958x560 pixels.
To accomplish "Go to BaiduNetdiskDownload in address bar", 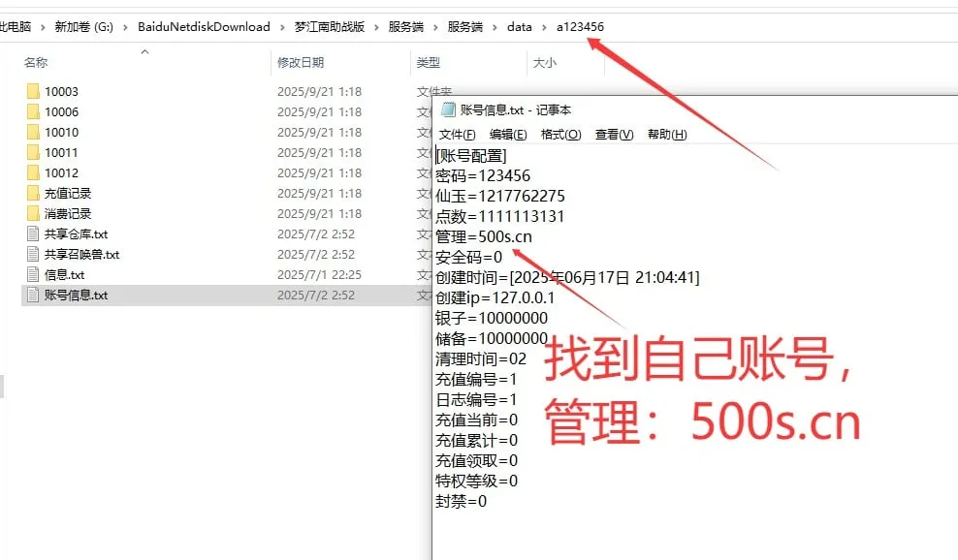I will 204,27.
